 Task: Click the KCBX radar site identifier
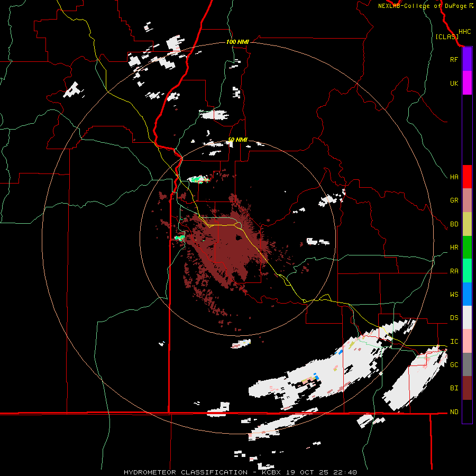272,472
